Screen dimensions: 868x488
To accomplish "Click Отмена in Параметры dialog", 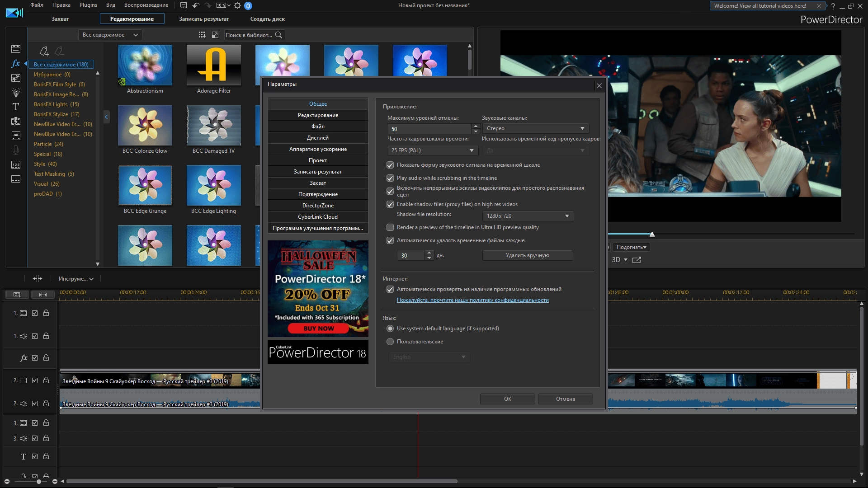I will (x=566, y=399).
